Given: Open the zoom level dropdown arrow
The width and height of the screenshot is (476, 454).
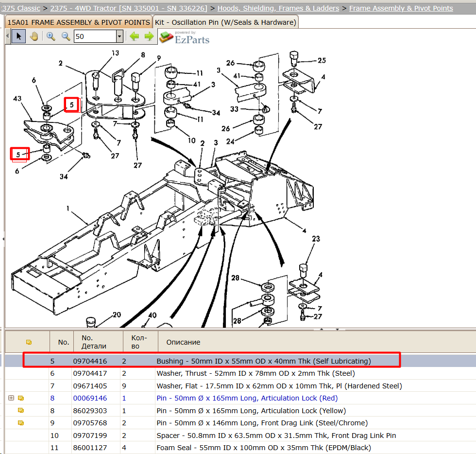Looking at the screenshot, I should point(119,36).
